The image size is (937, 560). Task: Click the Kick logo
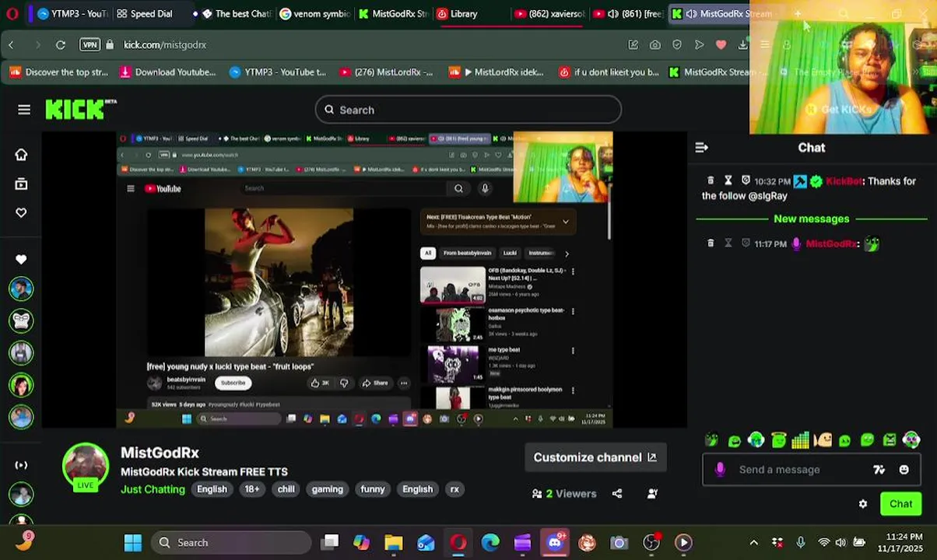(x=80, y=110)
